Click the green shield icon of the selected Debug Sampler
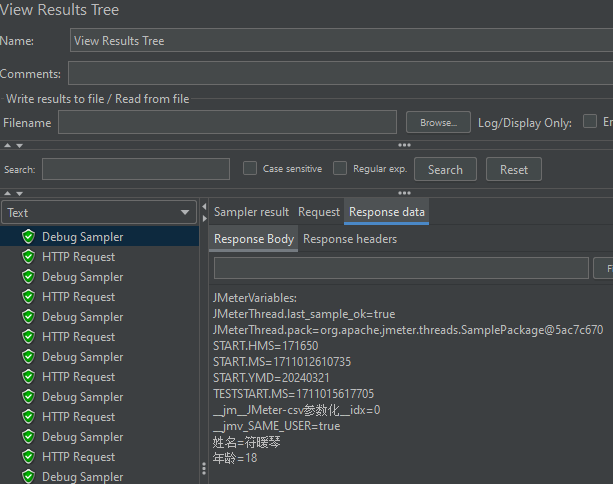Screen dimensions: 613x484 [x=28, y=237]
